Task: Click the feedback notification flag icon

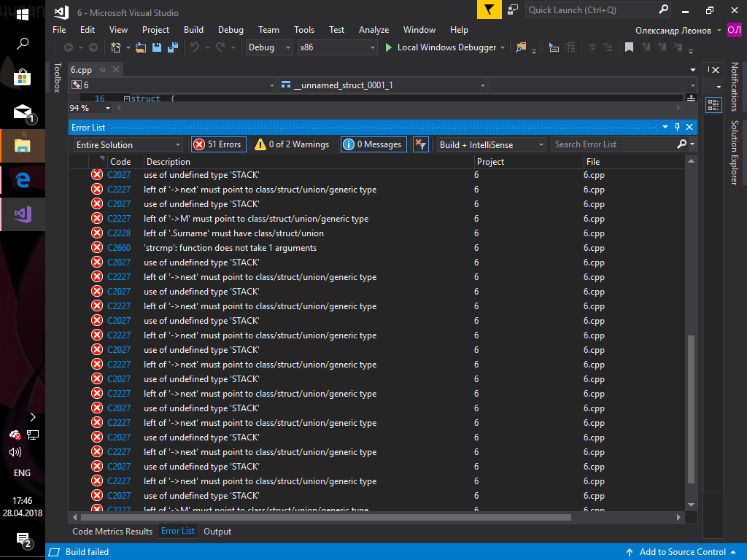Action: pos(489,10)
